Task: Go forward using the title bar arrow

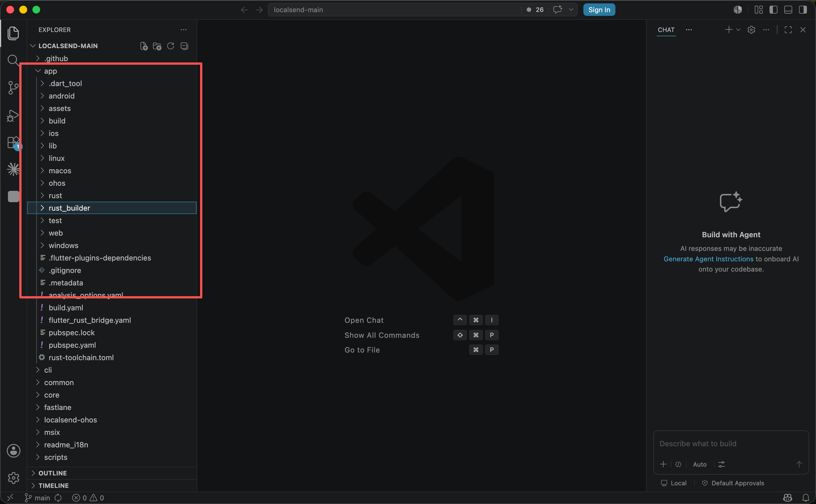Action: point(259,10)
